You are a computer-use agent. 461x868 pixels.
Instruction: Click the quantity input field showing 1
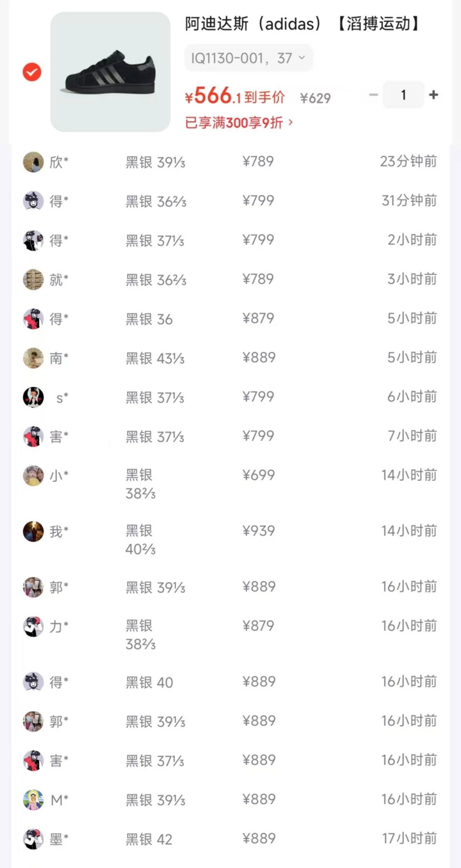click(403, 95)
